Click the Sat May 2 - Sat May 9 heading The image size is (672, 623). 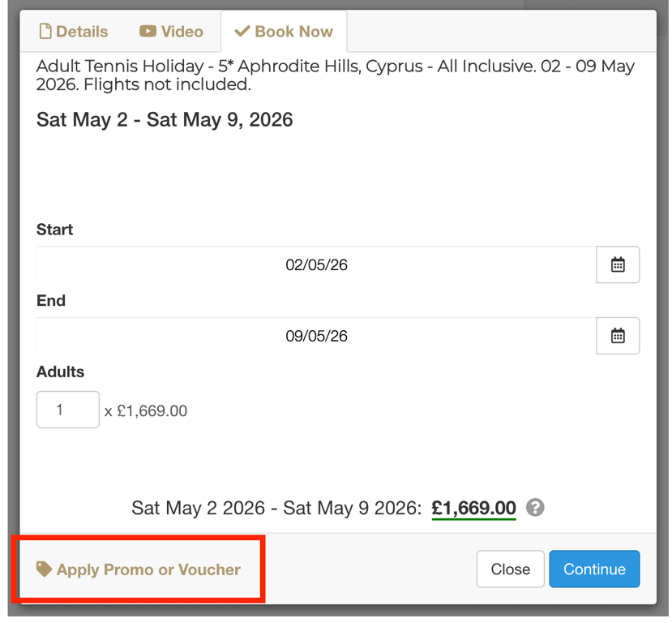(x=165, y=120)
